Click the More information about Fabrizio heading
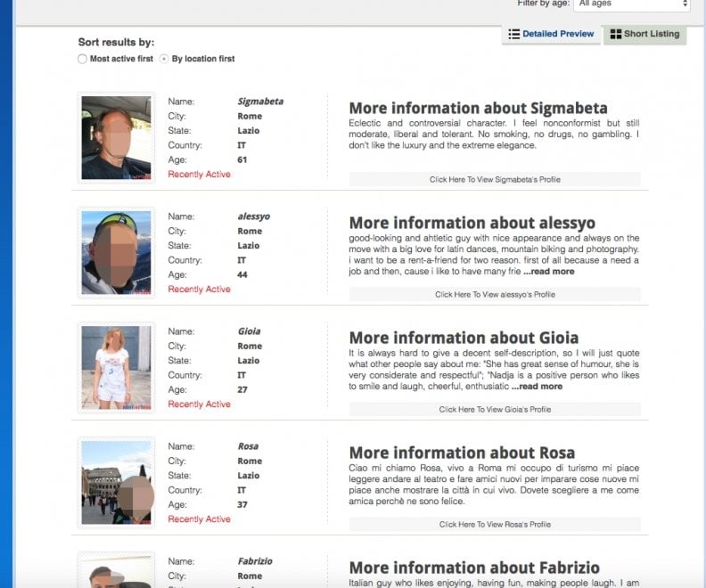The height and width of the screenshot is (588, 706). click(474, 568)
